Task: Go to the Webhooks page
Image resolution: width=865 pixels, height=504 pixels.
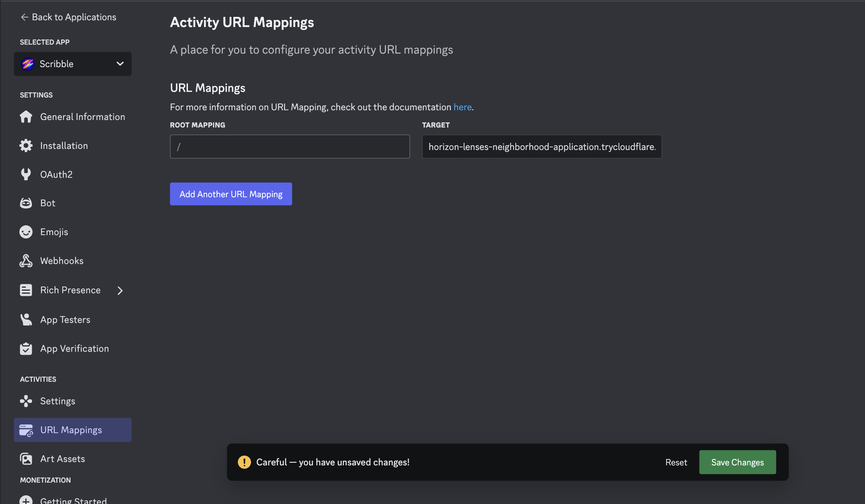Action: pyautogui.click(x=73, y=261)
